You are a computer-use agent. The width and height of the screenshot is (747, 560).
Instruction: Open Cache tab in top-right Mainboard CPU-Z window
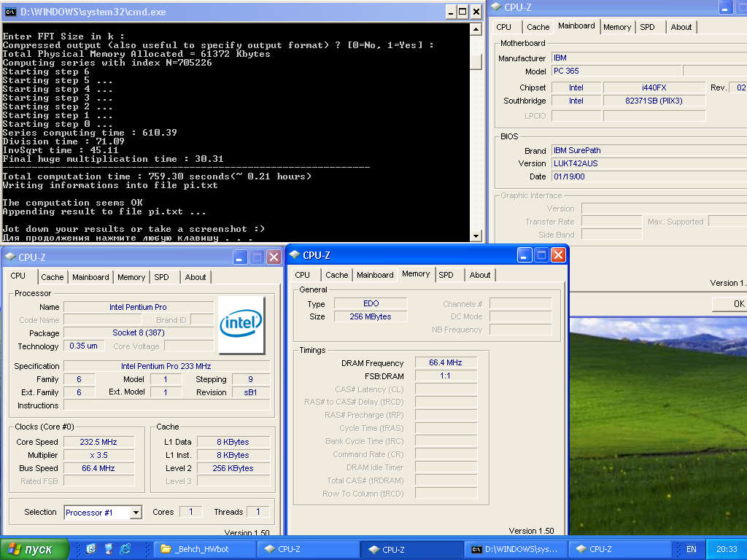(538, 27)
